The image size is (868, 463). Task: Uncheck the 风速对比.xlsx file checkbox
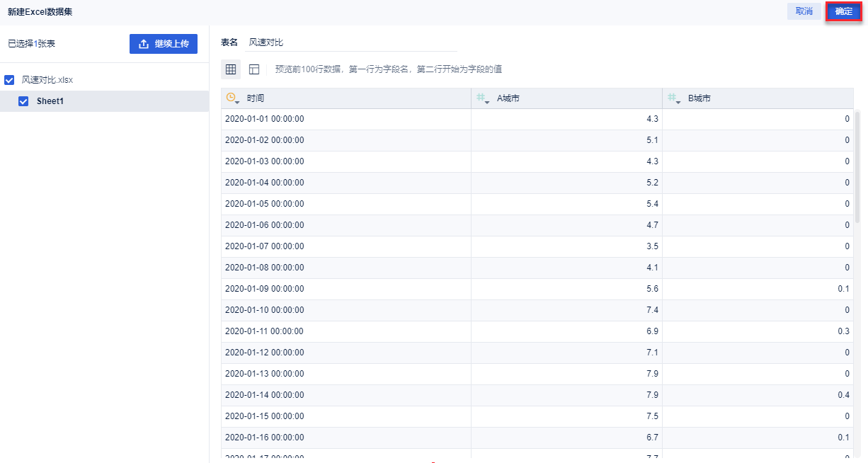9,80
